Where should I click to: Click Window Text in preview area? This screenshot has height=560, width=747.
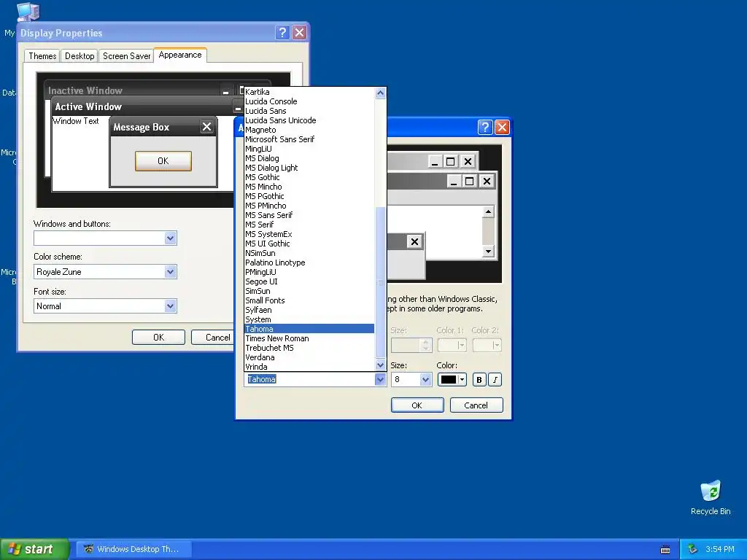[x=76, y=121]
